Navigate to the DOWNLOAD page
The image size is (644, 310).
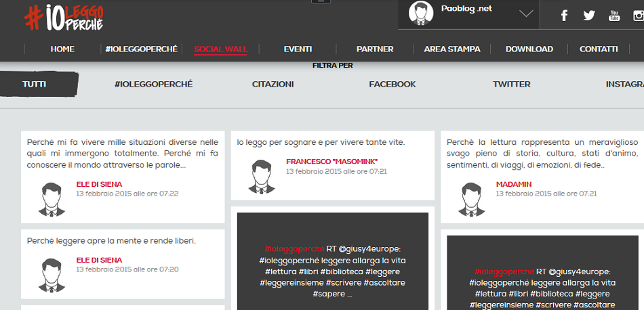(x=529, y=49)
